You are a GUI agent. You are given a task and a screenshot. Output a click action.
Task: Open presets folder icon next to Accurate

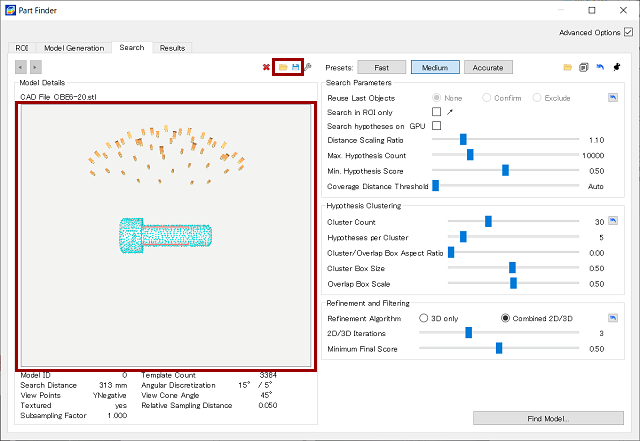pyautogui.click(x=568, y=67)
